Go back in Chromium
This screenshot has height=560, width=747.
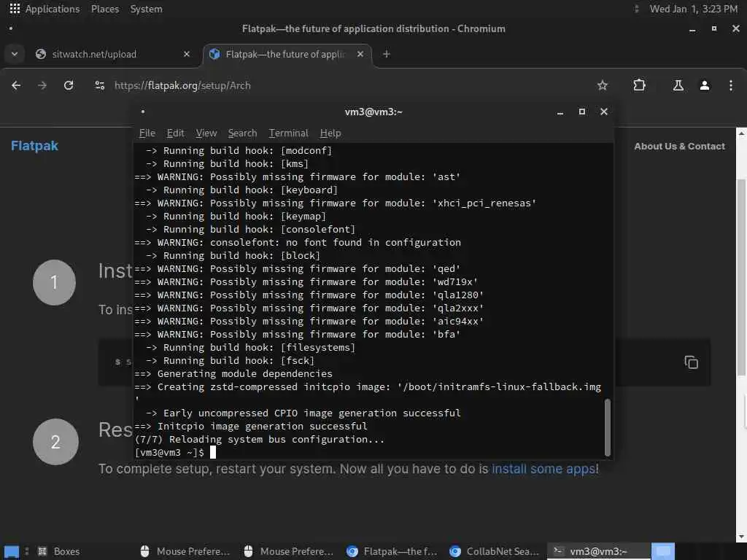tap(16, 85)
